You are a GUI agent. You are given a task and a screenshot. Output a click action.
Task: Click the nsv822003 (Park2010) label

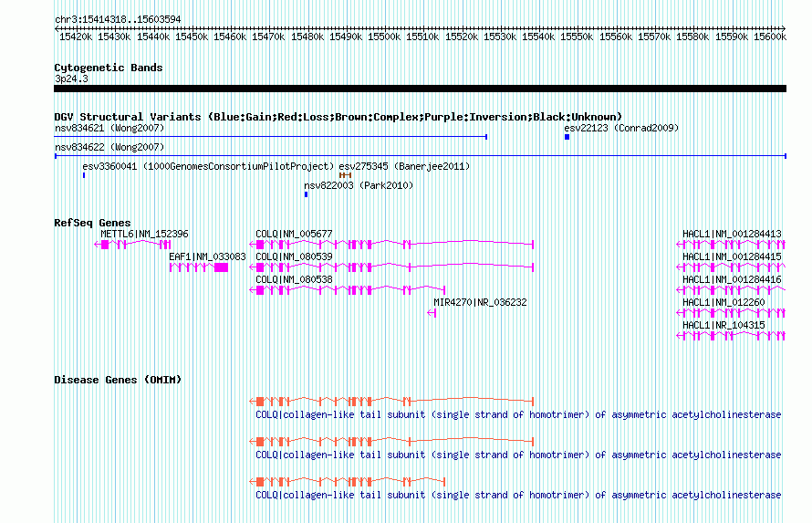point(359,185)
